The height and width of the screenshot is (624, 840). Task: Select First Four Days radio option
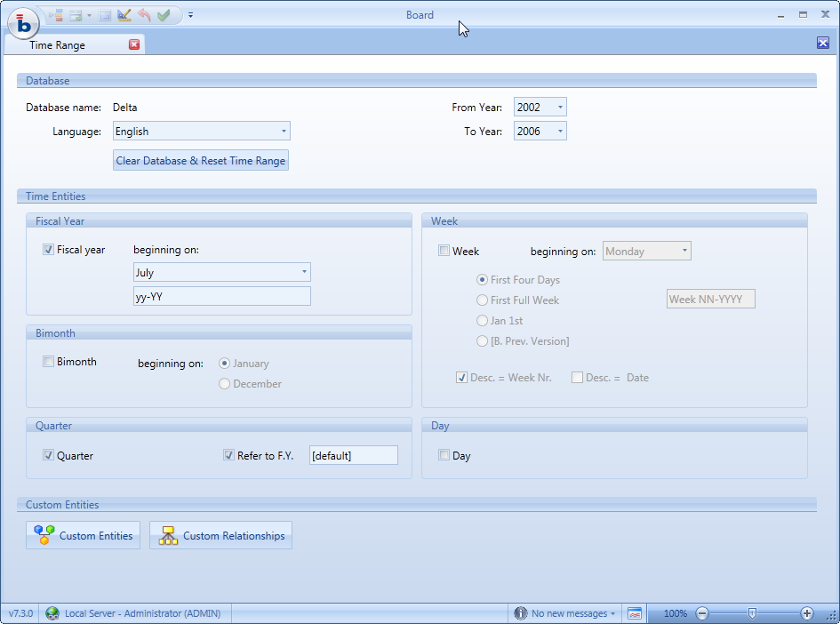482,280
